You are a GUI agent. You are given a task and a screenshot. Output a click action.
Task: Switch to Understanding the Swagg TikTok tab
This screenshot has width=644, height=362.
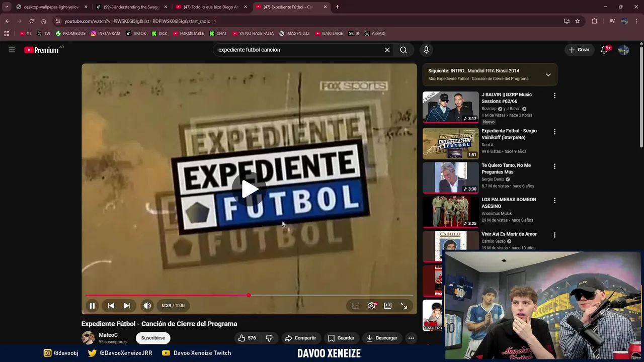pos(132,7)
